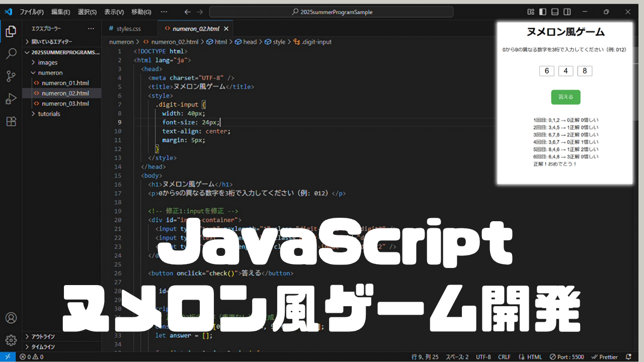Expand the tutorials folder
Viewport: 644px width, 362px height.
click(x=49, y=114)
